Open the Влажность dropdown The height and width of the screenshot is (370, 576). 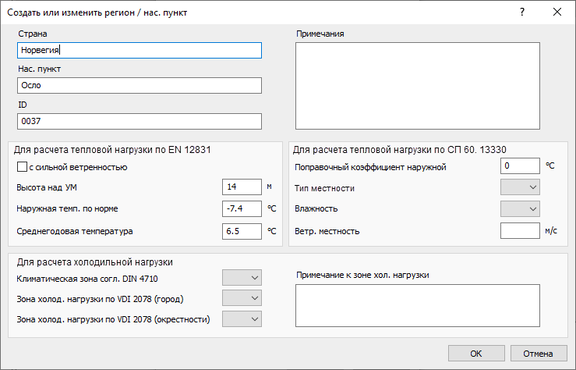[x=520, y=209]
